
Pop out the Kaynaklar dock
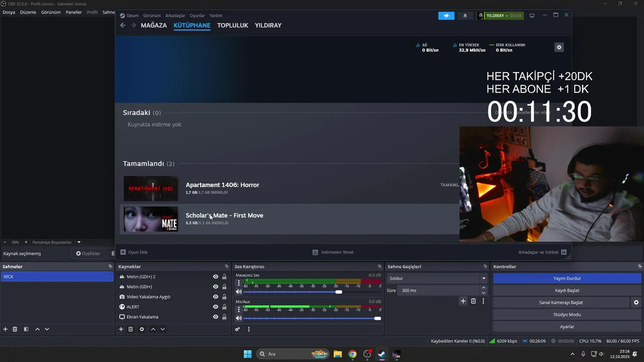point(226,266)
